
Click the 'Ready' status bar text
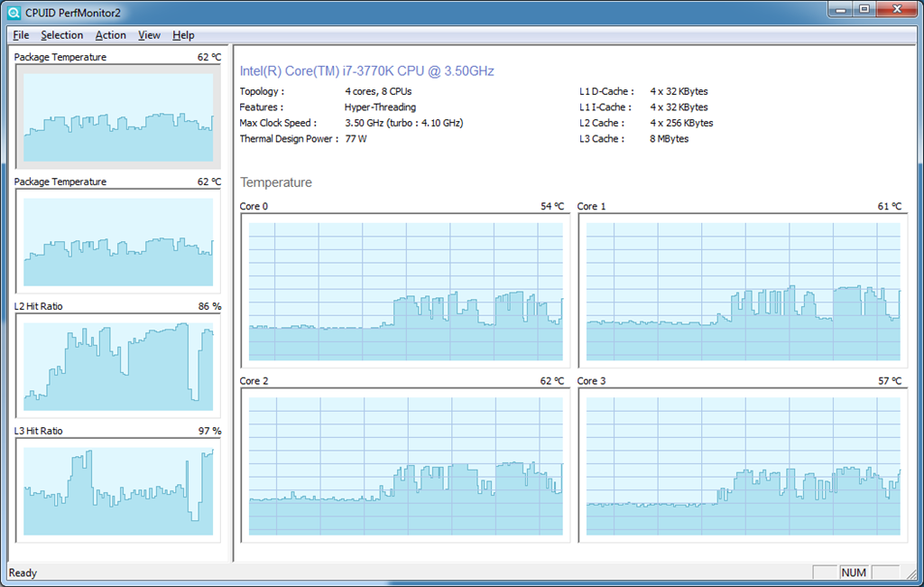point(23,573)
